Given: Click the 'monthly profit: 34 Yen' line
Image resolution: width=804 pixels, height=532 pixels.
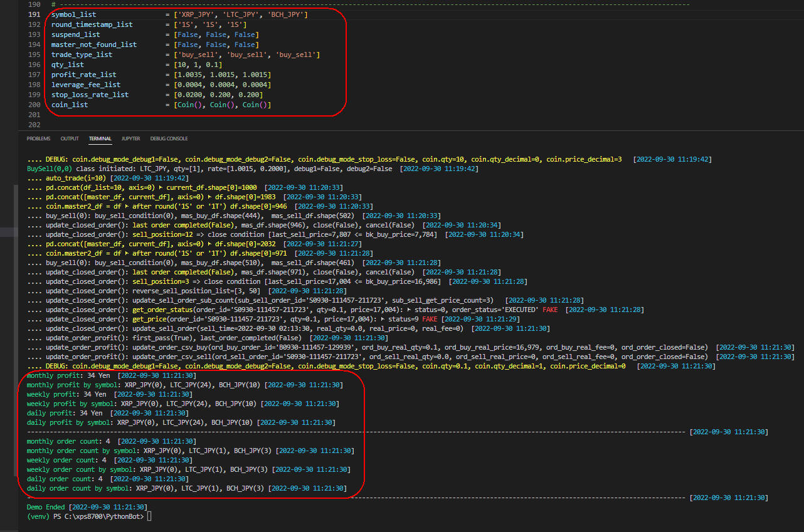Looking at the screenshot, I should 111,375.
